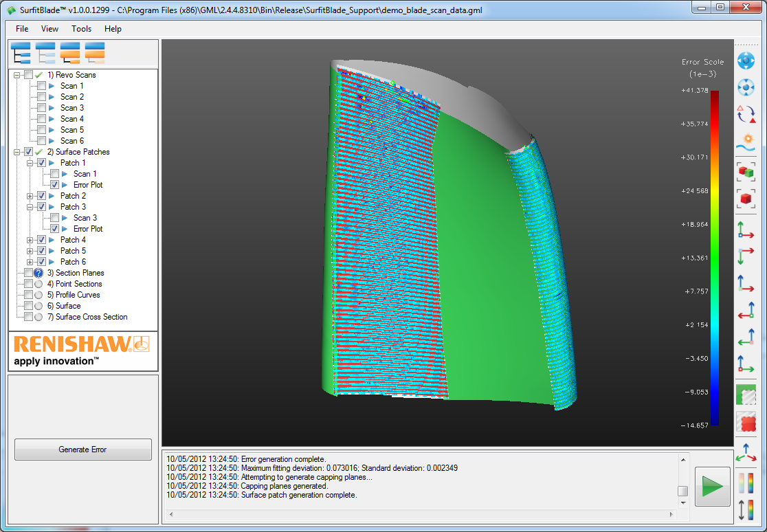Image resolution: width=767 pixels, height=532 pixels.
Task: Enable the Scan 4 checkbox under Revo Scans
Action: (42, 119)
